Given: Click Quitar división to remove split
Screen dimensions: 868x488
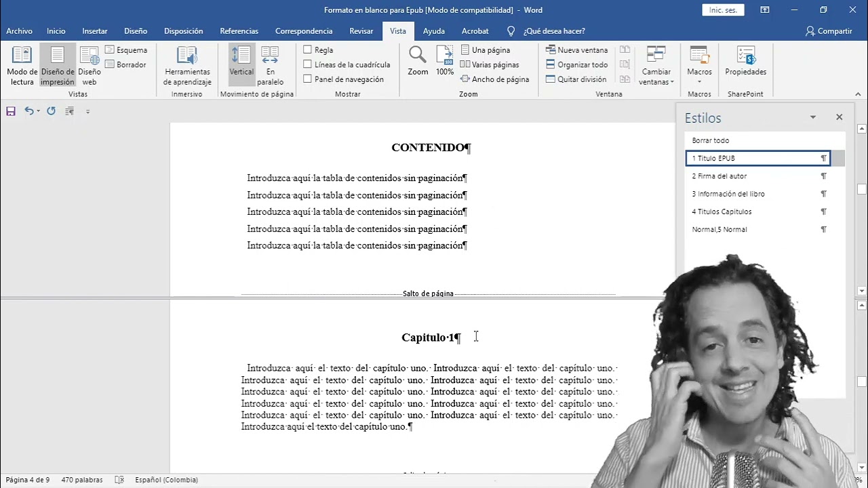Looking at the screenshot, I should [576, 79].
